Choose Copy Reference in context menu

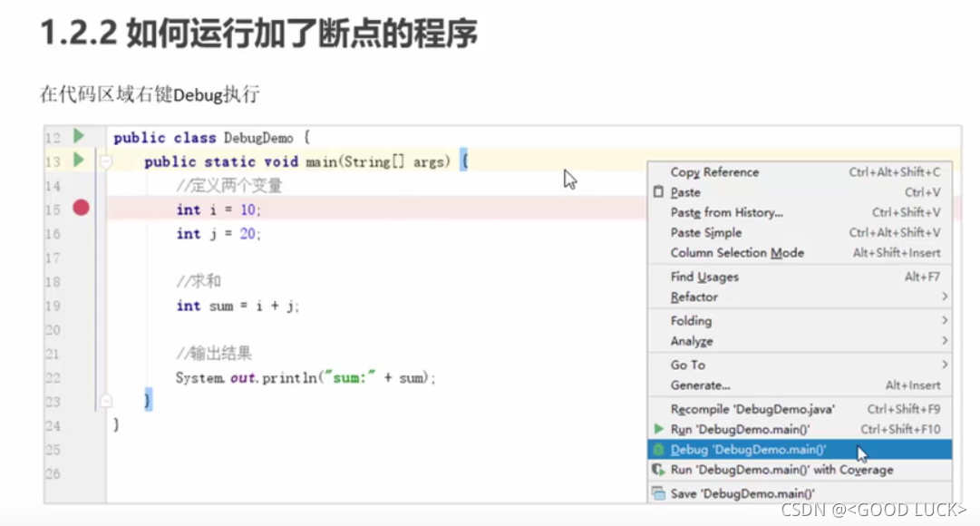coord(800,172)
